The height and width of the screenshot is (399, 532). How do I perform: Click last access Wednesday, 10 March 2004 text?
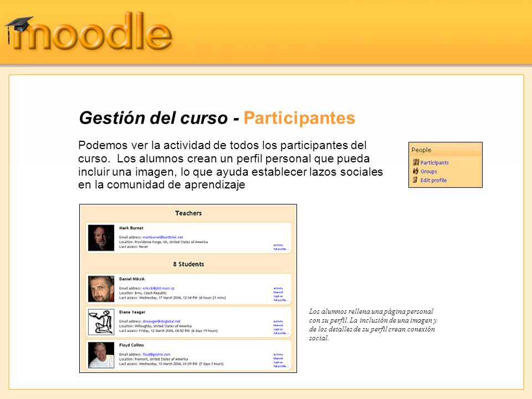171,364
